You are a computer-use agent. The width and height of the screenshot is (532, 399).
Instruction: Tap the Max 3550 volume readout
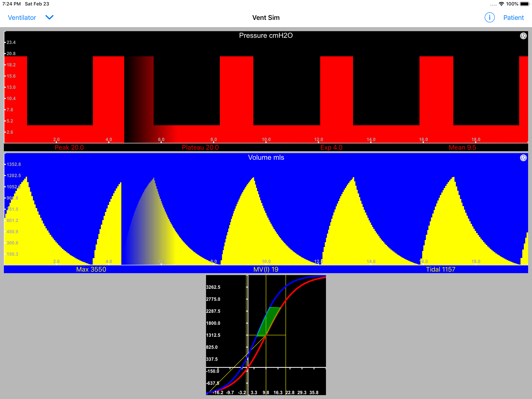pyautogui.click(x=91, y=269)
